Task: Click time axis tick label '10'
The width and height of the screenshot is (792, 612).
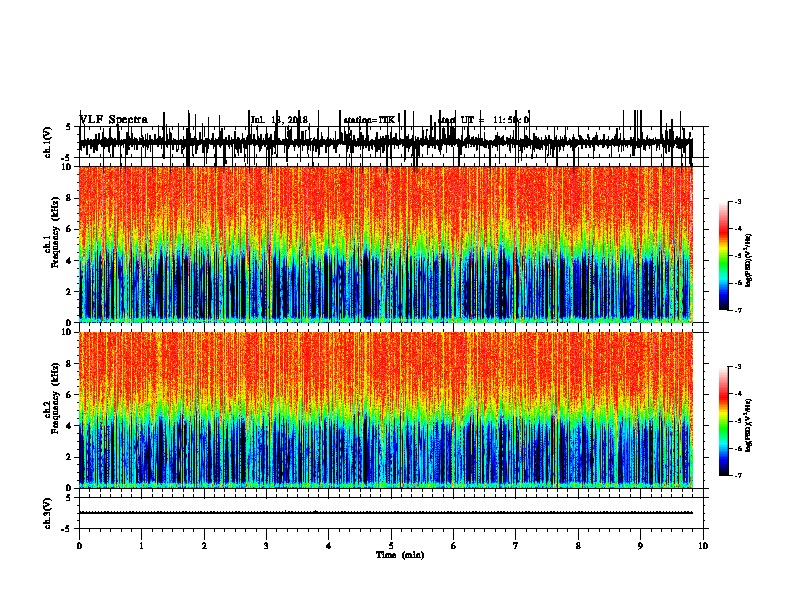Action: 703,545
